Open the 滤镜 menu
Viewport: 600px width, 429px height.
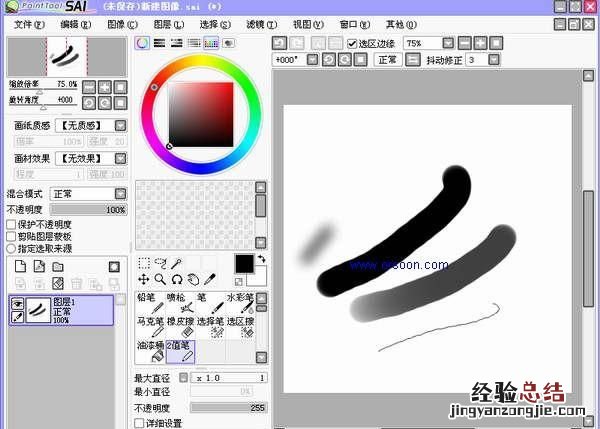point(262,24)
